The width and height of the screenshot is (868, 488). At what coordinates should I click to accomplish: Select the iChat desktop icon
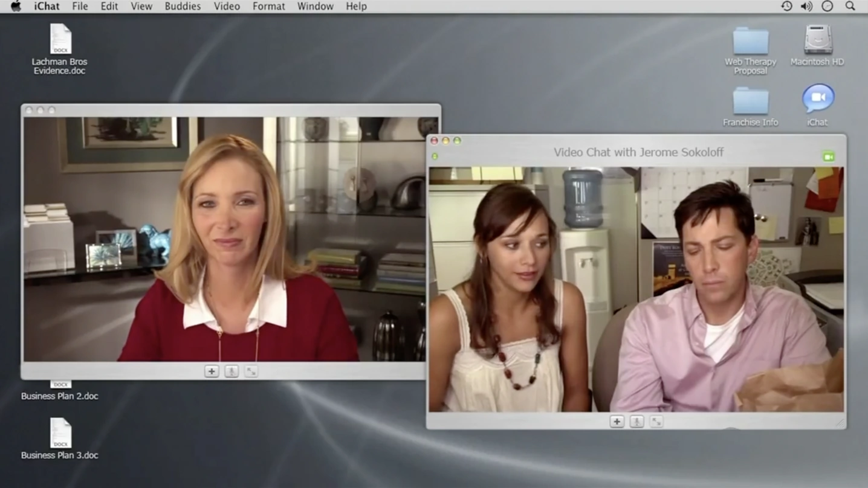click(x=818, y=105)
